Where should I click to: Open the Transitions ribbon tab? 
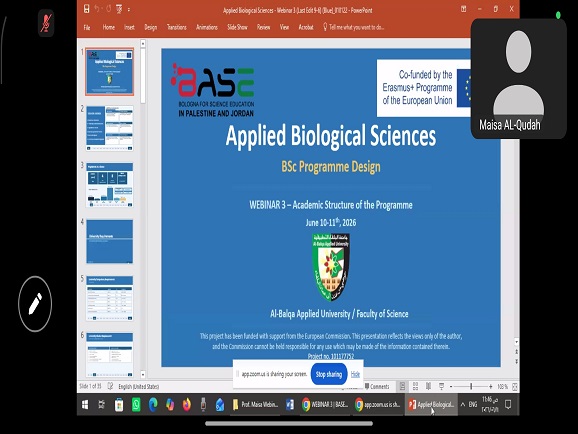pos(177,27)
